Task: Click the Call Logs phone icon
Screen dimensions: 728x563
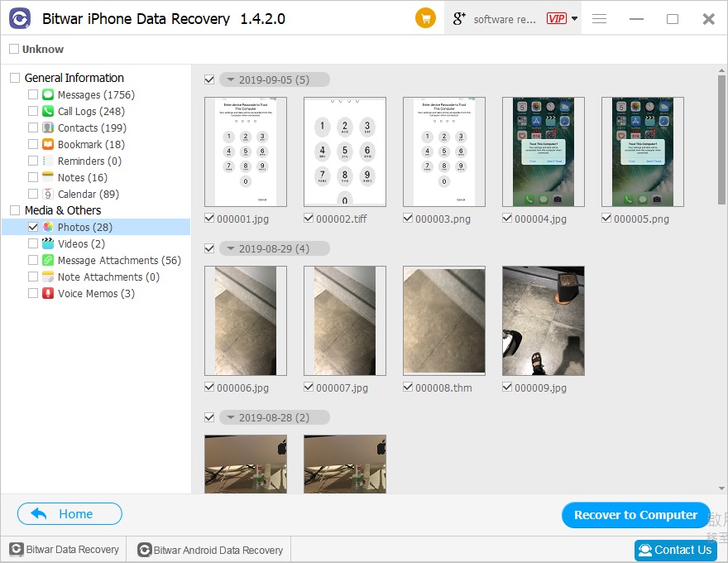Action: (48, 111)
